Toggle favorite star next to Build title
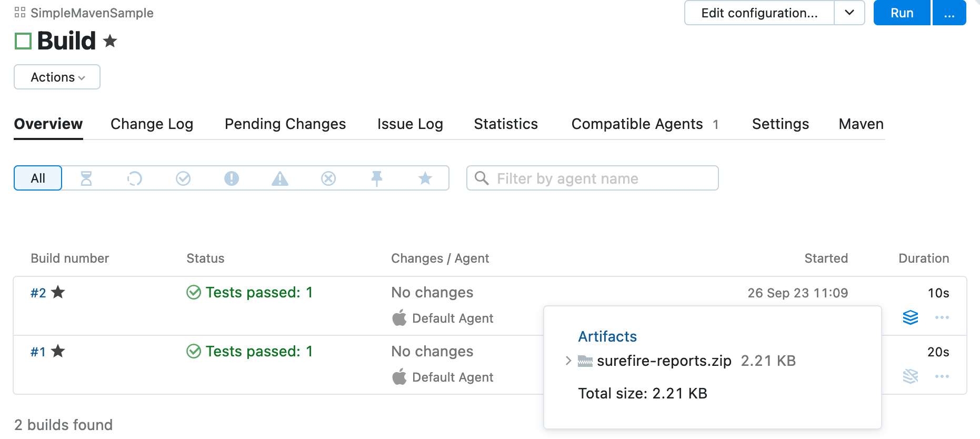Screen dimensions: 980x439 coord(110,41)
